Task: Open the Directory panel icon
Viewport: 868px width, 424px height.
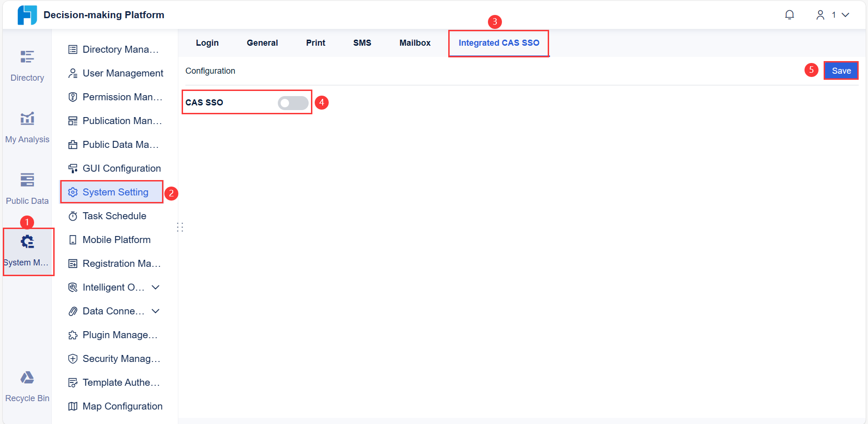Action: (x=27, y=57)
